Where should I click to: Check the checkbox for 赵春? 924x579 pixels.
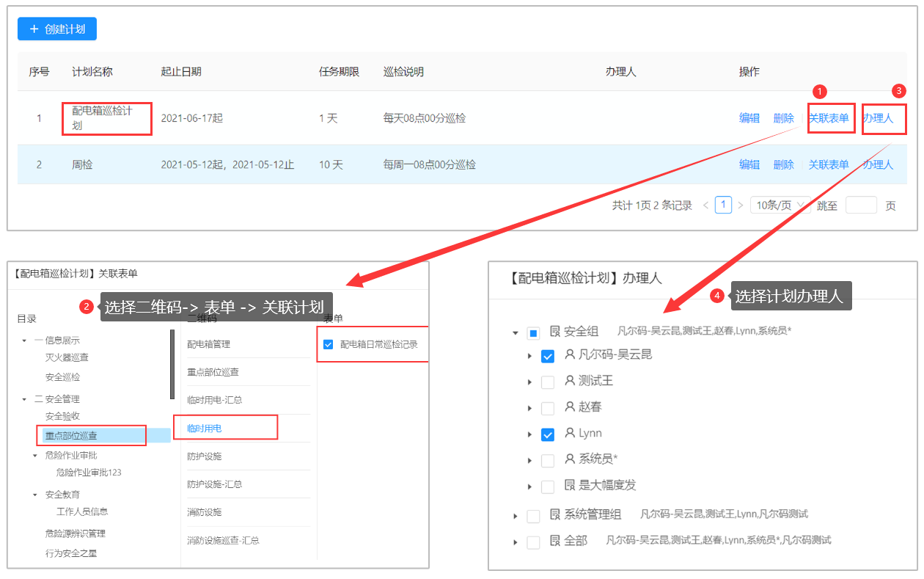coord(546,407)
